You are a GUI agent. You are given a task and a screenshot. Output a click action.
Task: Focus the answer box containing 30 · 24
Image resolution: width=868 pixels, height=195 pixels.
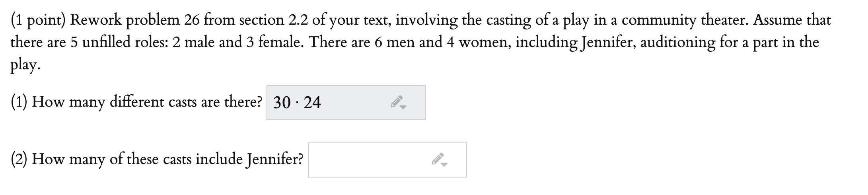pos(346,103)
